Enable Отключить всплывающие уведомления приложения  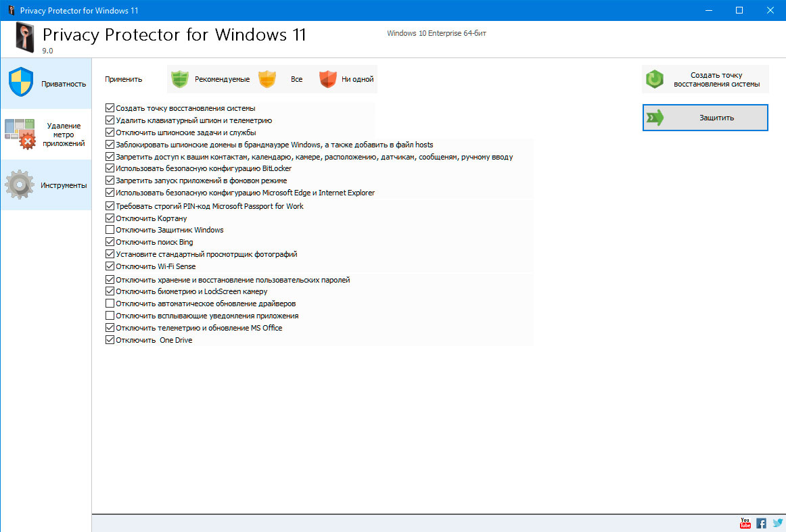click(x=110, y=316)
